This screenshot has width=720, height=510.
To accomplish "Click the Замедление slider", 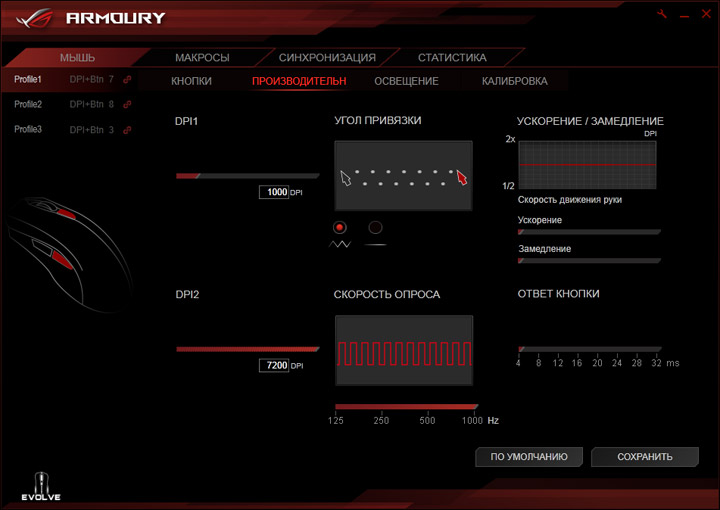I will coord(589,260).
